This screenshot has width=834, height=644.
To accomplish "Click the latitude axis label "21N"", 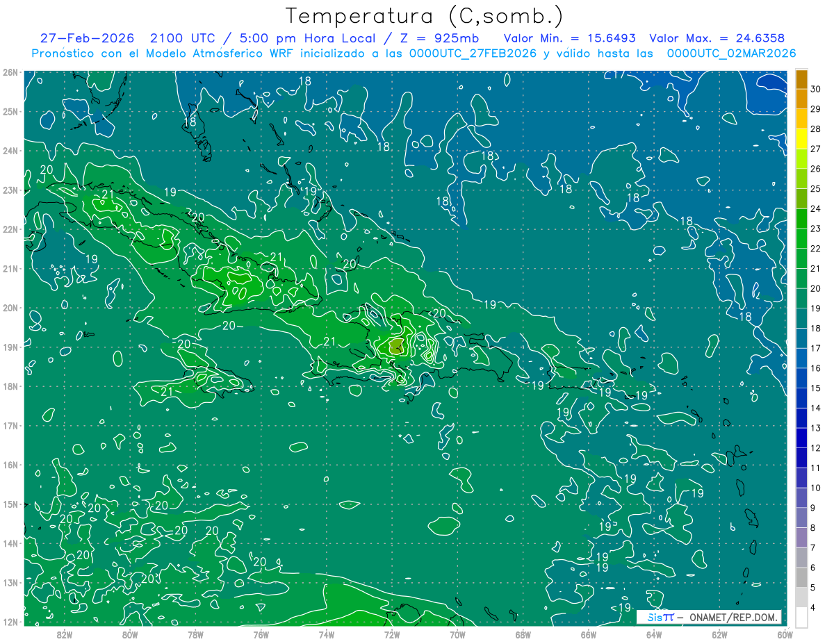I will click(x=10, y=268).
